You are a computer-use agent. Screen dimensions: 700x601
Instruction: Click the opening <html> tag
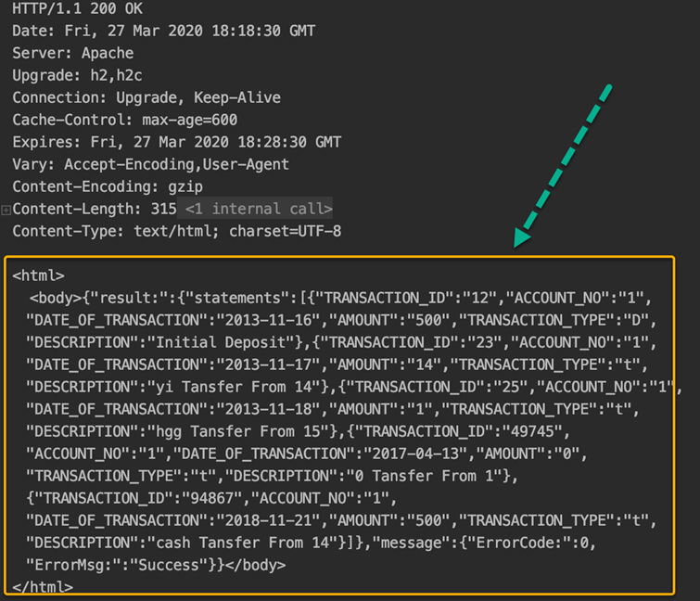pos(39,275)
